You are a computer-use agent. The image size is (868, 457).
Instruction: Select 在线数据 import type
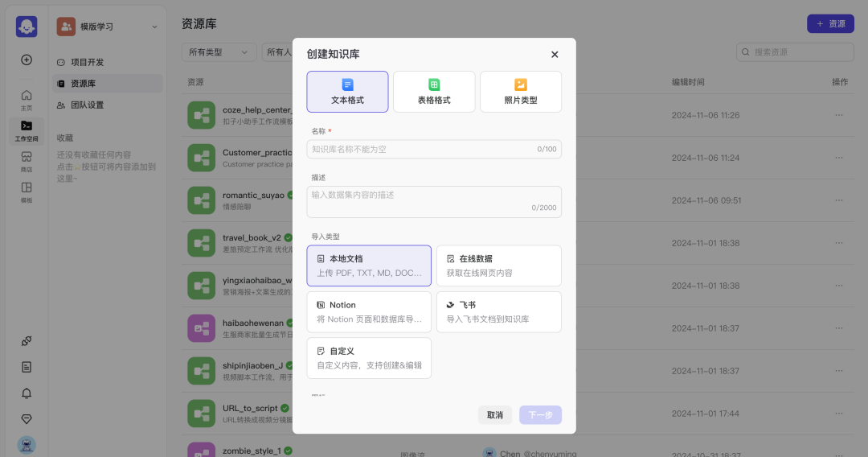point(499,266)
